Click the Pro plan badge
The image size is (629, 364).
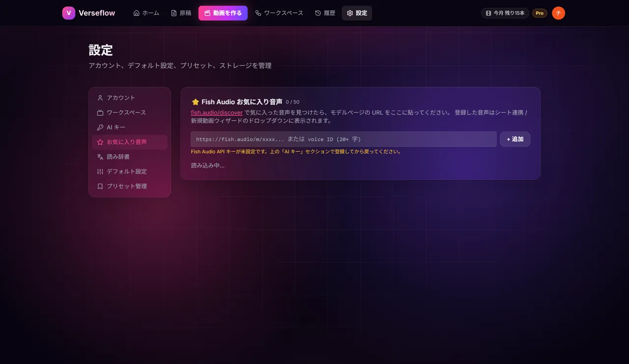pos(540,13)
